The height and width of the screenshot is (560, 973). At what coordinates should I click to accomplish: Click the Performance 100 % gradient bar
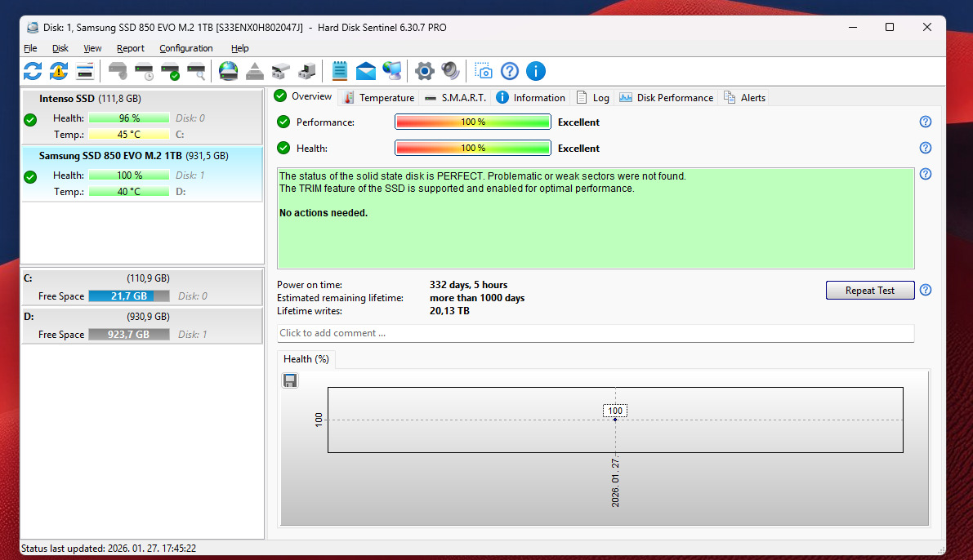(x=473, y=122)
